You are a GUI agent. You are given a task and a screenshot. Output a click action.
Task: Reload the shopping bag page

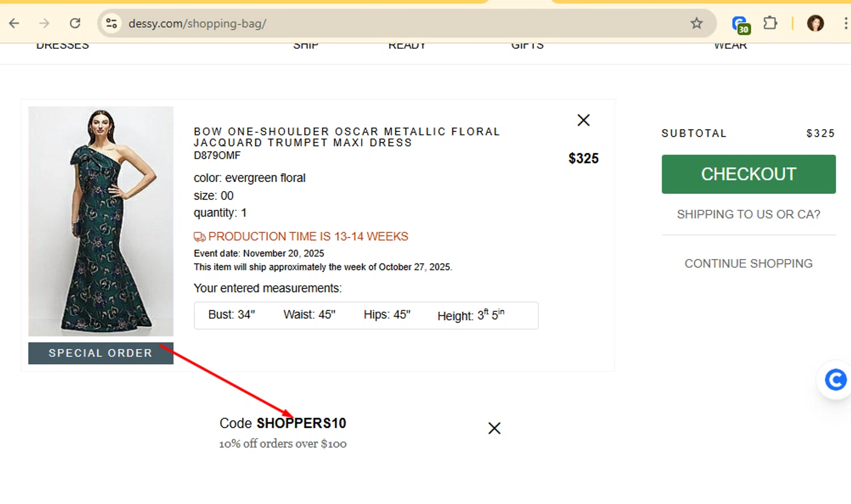(x=75, y=23)
